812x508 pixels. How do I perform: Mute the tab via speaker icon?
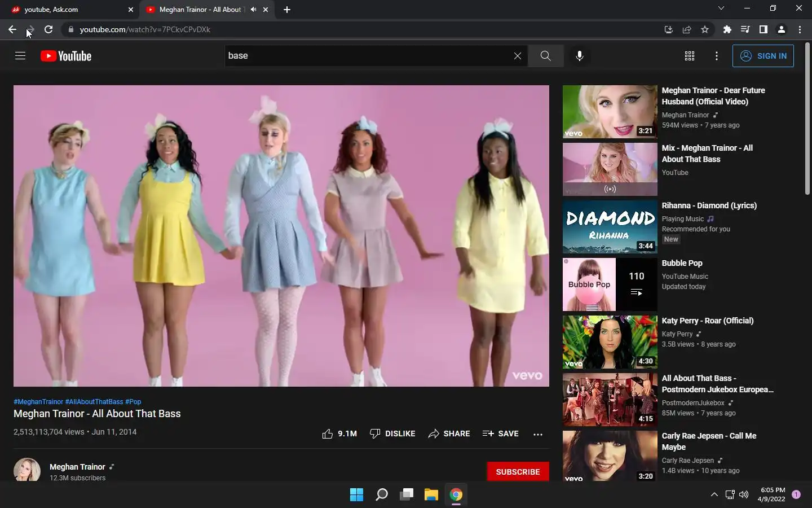click(x=254, y=10)
